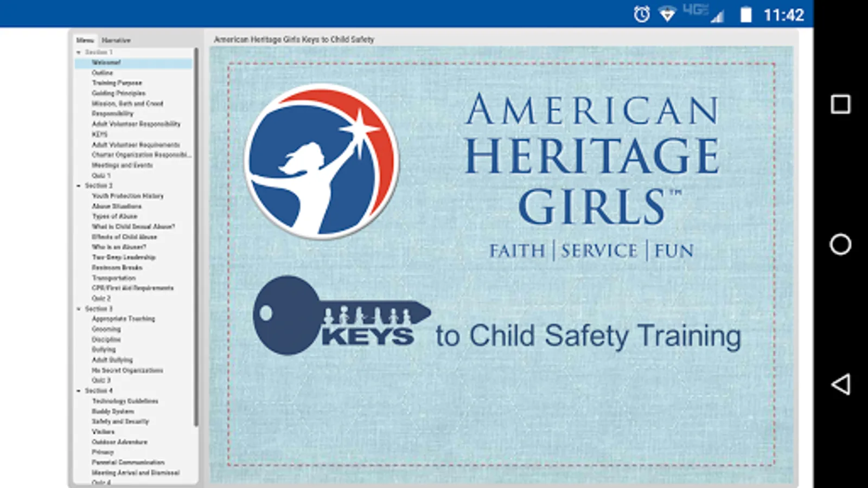Go to Meetings and Events

click(x=122, y=165)
